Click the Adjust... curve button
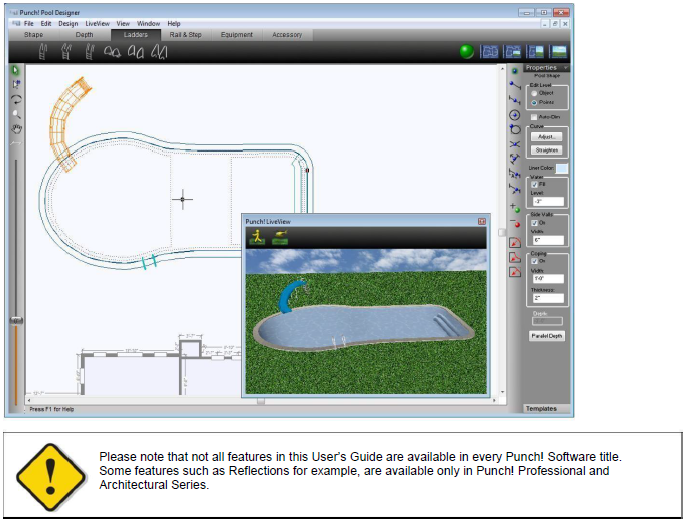 tap(547, 137)
